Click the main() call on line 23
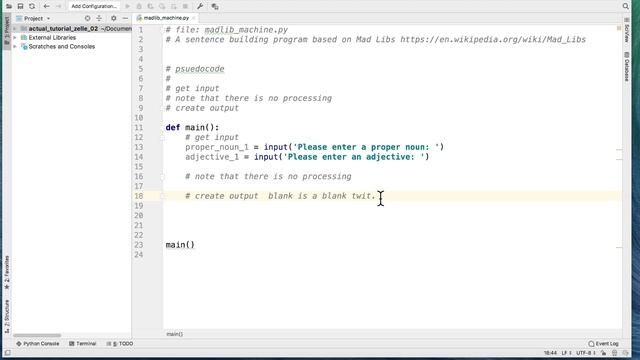 [x=180, y=245]
